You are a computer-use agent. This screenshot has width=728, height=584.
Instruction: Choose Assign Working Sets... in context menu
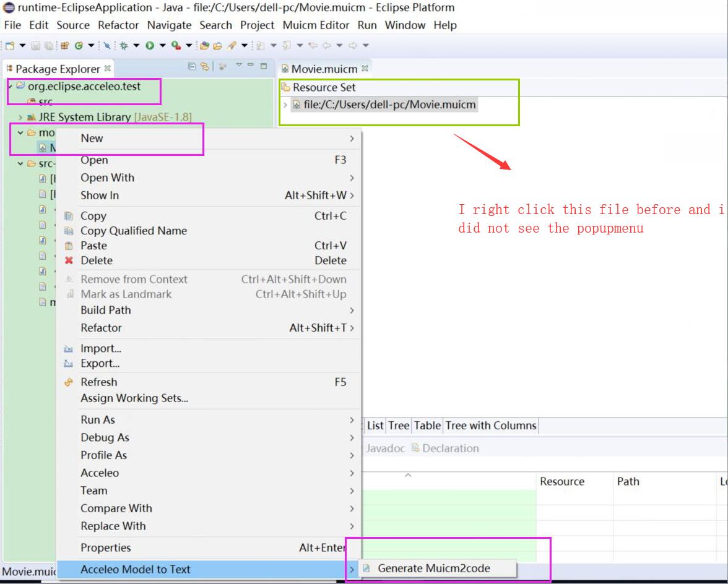click(209, 398)
